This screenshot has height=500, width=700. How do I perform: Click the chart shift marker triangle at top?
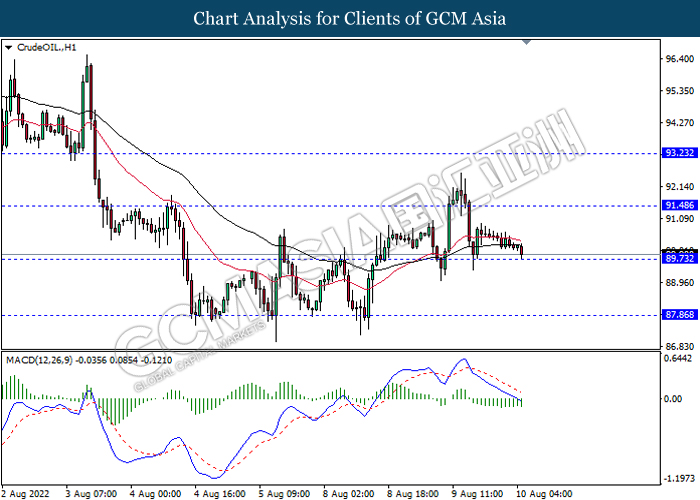(527, 42)
